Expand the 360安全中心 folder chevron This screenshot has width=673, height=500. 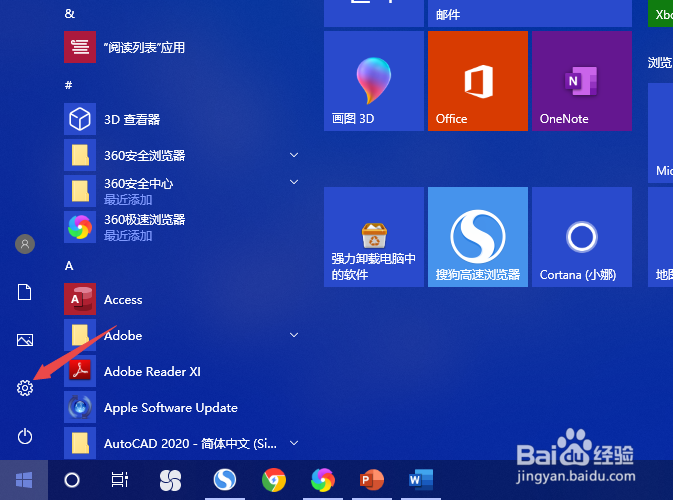pyautogui.click(x=294, y=182)
